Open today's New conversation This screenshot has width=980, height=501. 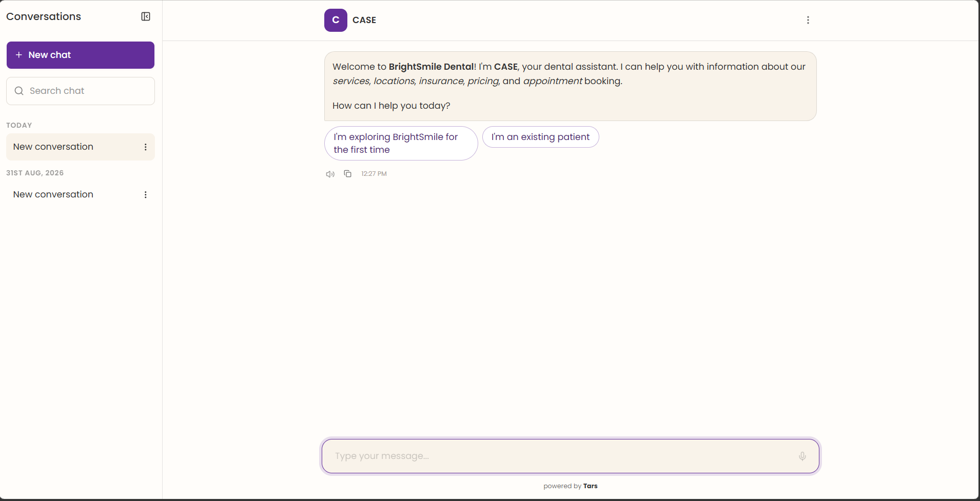coord(81,147)
